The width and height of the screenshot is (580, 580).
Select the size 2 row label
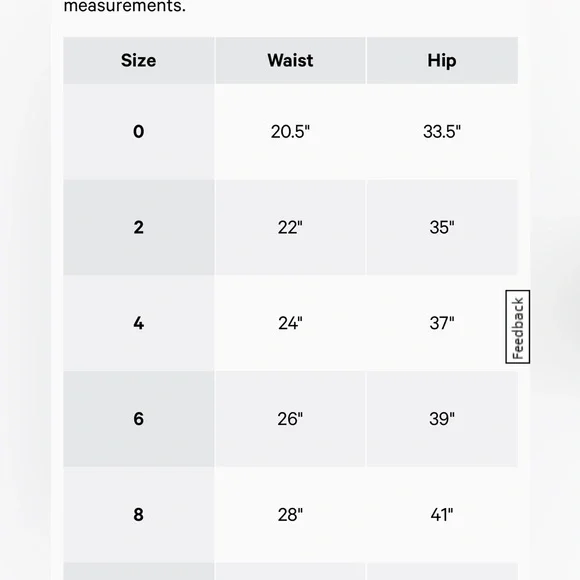(x=139, y=227)
